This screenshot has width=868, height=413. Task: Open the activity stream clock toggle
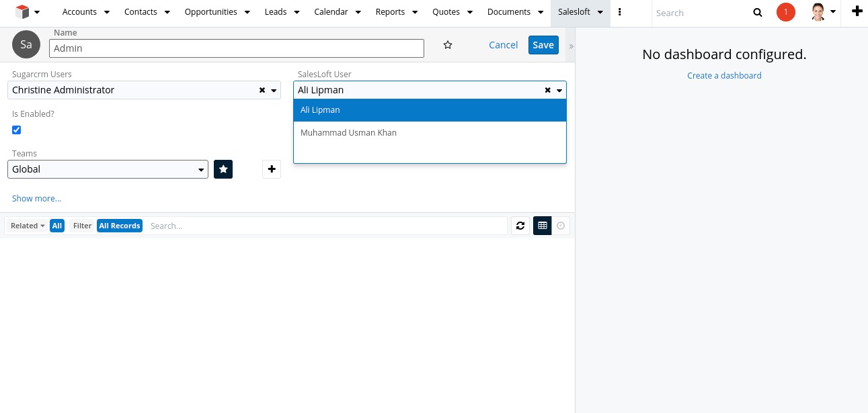click(x=561, y=226)
